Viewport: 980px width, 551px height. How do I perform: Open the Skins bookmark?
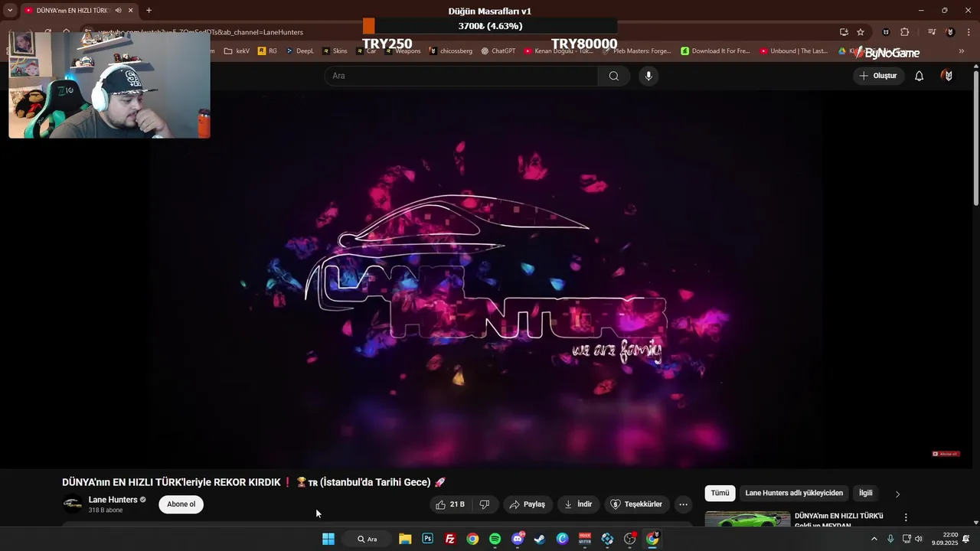pos(335,51)
